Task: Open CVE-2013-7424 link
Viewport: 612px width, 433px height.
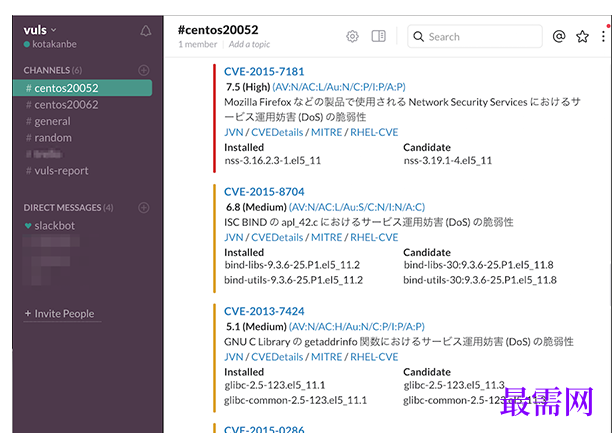Action: tap(264, 311)
